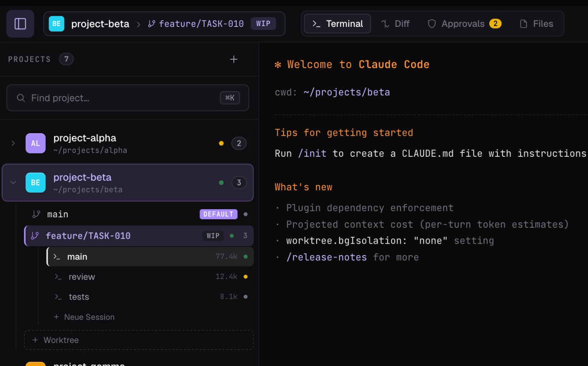
Task: Toggle the sidebar panel icon in the top bar
Action: pos(20,24)
